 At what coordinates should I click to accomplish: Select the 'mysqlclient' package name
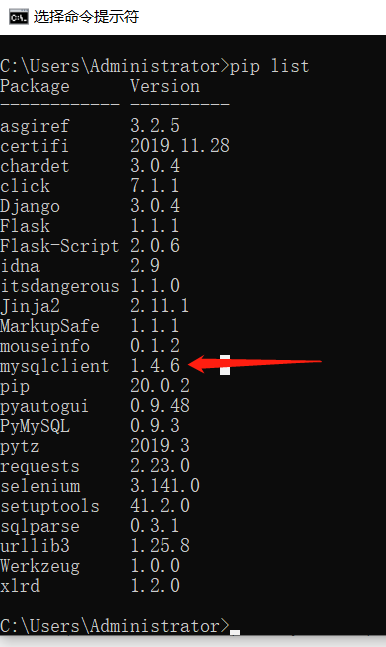(54, 367)
